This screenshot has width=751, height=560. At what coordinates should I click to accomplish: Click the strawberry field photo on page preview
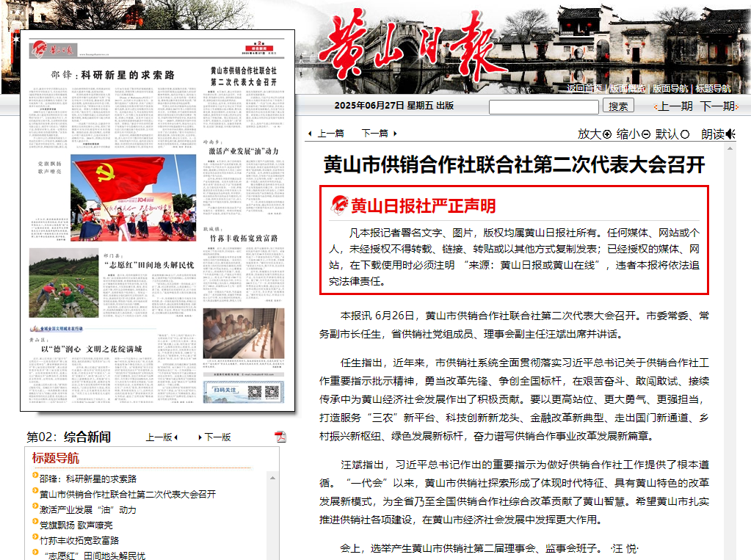tap(64, 283)
